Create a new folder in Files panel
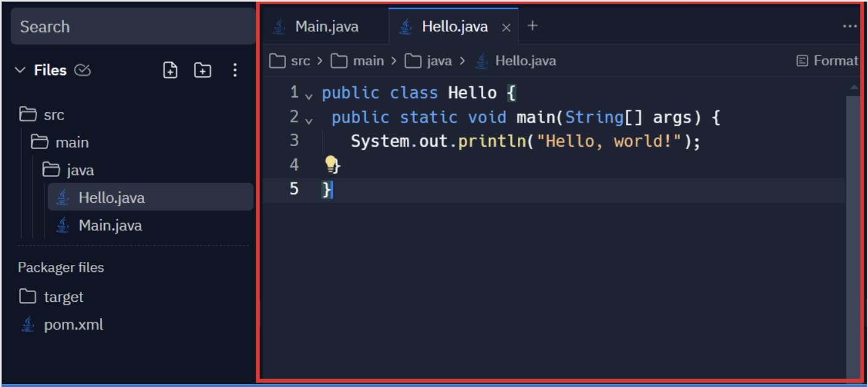This screenshot has height=387, width=868. (x=202, y=70)
